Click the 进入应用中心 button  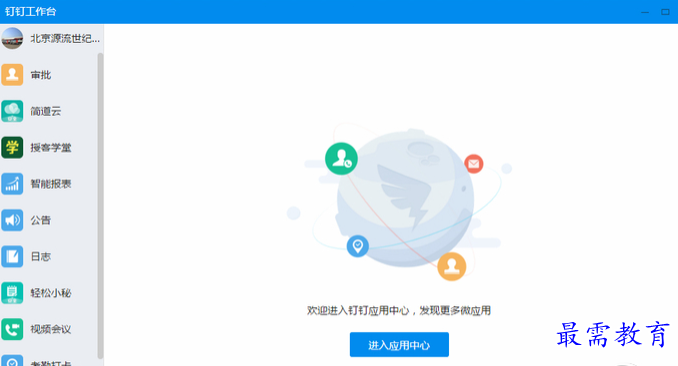click(399, 345)
